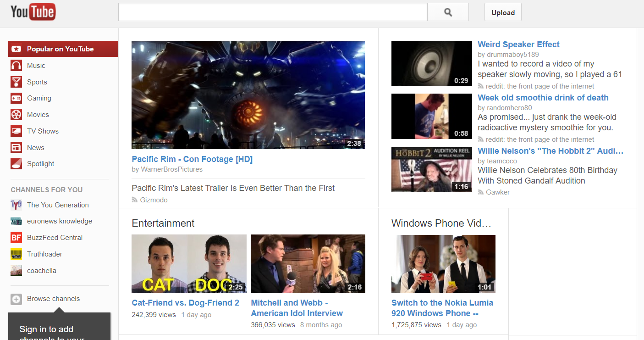Click the feed icon beside Gizmodo
The height and width of the screenshot is (340, 644).
click(135, 200)
